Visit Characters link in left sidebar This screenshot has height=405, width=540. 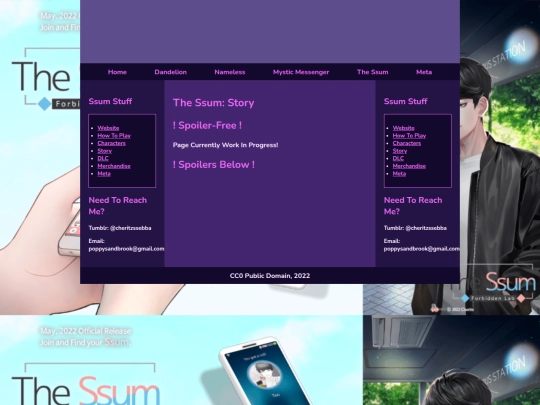(x=112, y=143)
